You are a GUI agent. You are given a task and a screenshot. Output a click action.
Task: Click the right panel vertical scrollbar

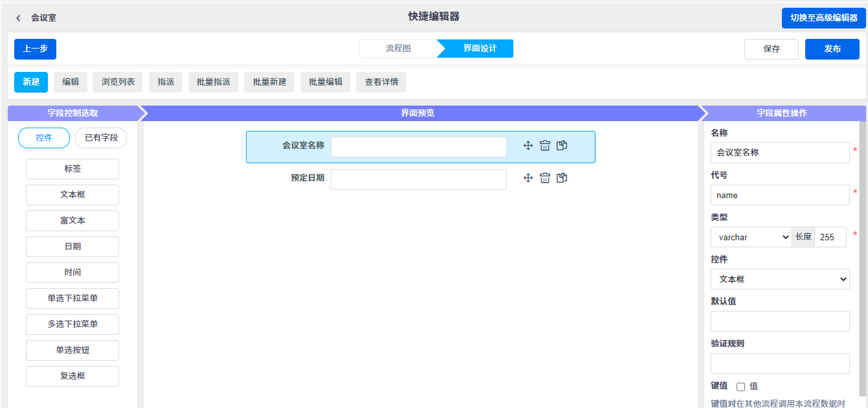tap(862, 259)
